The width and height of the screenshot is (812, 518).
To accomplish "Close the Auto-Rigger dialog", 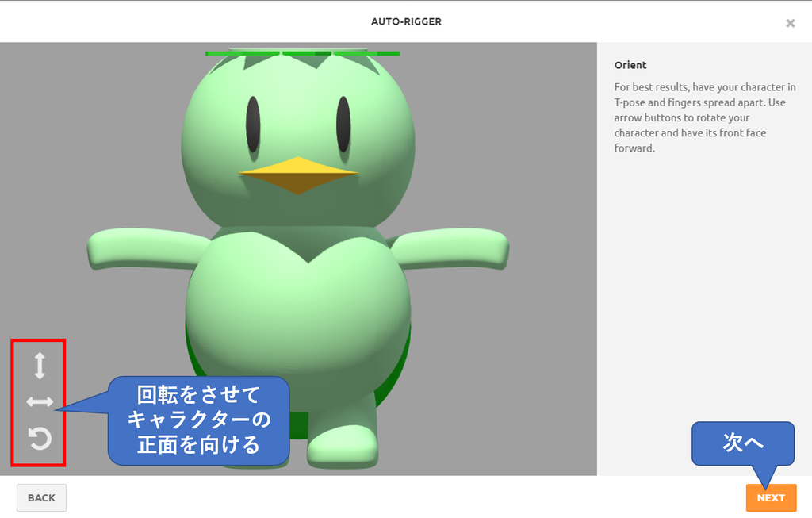I will (790, 23).
